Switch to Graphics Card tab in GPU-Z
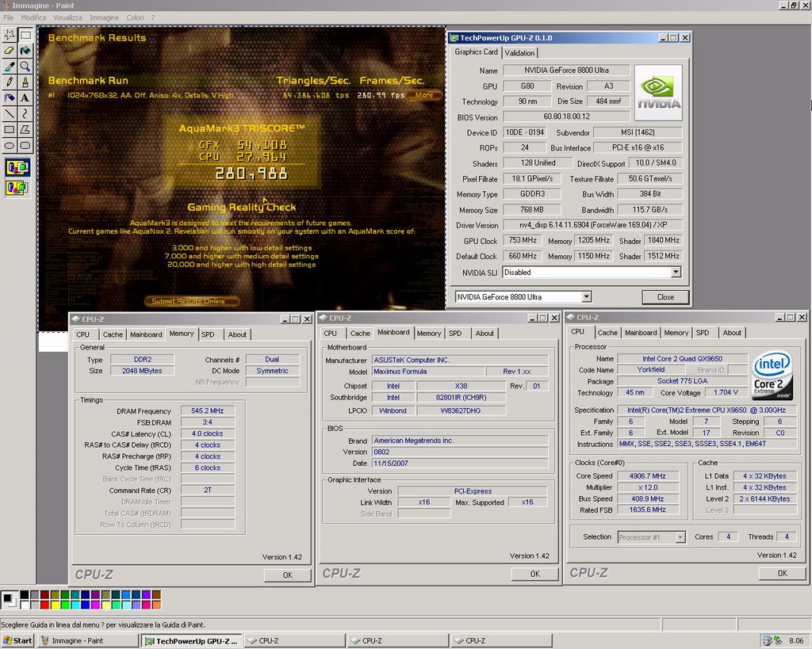Image resolution: width=812 pixels, height=649 pixels. [476, 52]
